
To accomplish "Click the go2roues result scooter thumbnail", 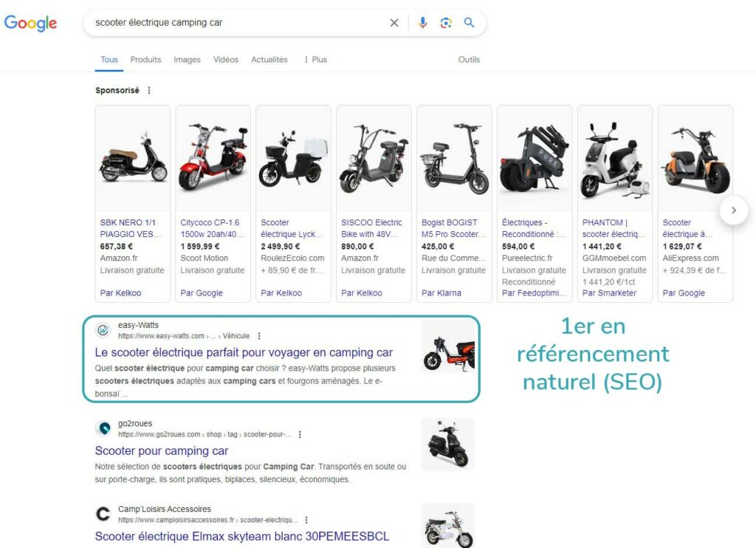I will (x=447, y=445).
